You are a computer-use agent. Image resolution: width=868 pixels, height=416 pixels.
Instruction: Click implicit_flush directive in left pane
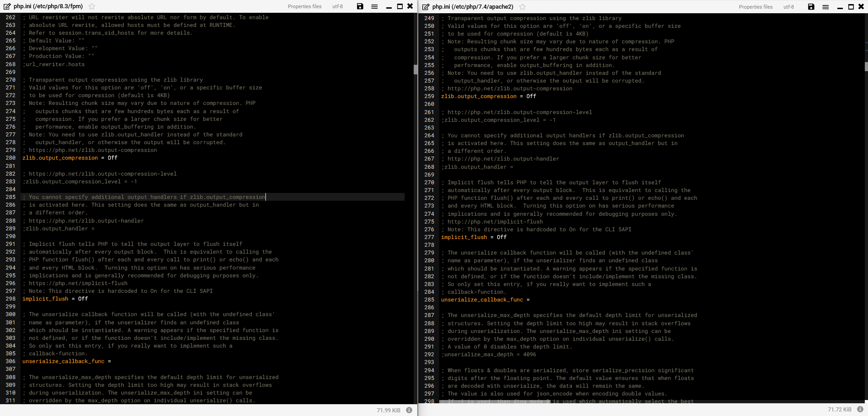click(x=45, y=299)
